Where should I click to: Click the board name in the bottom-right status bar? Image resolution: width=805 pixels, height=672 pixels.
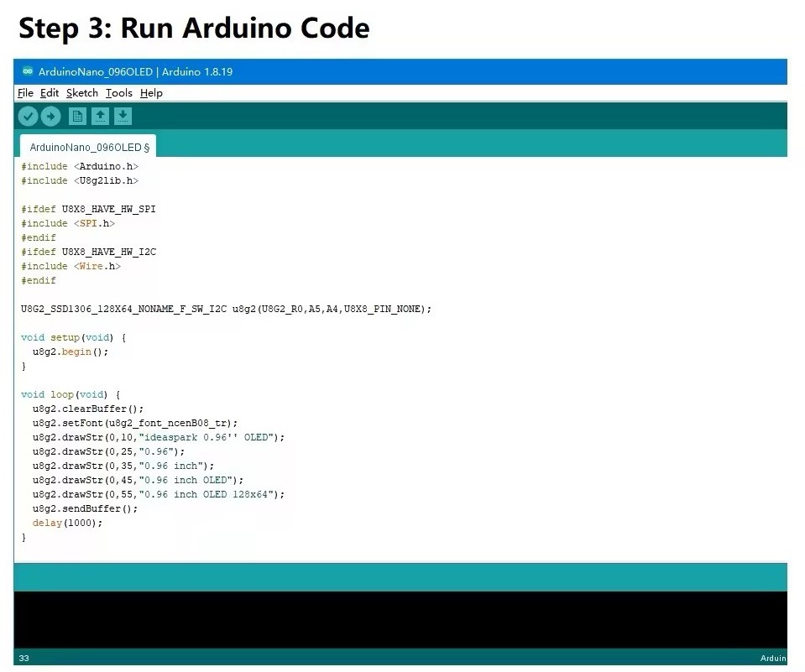[772, 658]
